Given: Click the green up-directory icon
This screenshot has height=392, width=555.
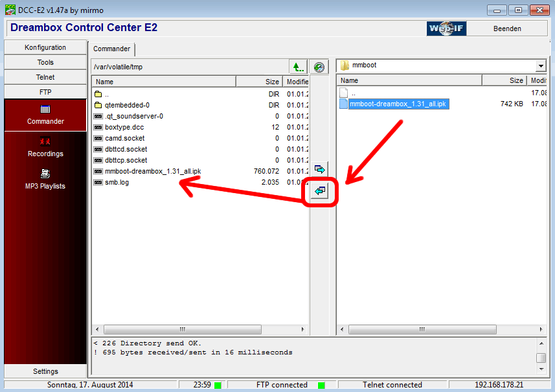Looking at the screenshot, I should click(x=298, y=67).
